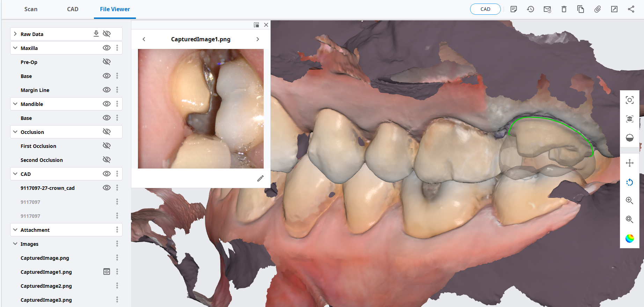Select the pan move tool
This screenshot has width=644, height=307.
coord(630,163)
